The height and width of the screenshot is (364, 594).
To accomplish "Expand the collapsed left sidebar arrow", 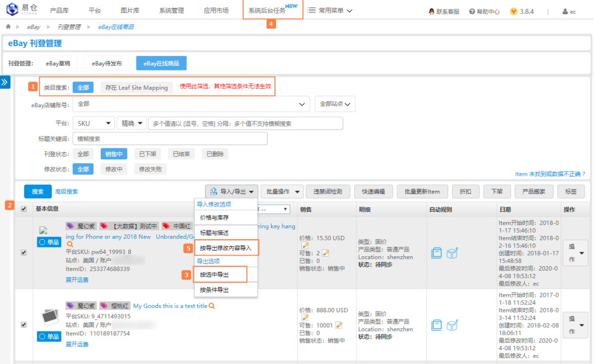I will [5, 82].
